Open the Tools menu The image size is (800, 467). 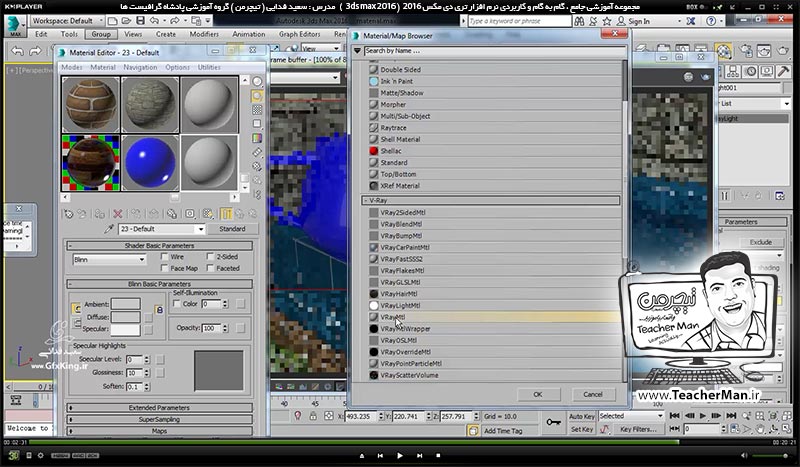point(69,34)
